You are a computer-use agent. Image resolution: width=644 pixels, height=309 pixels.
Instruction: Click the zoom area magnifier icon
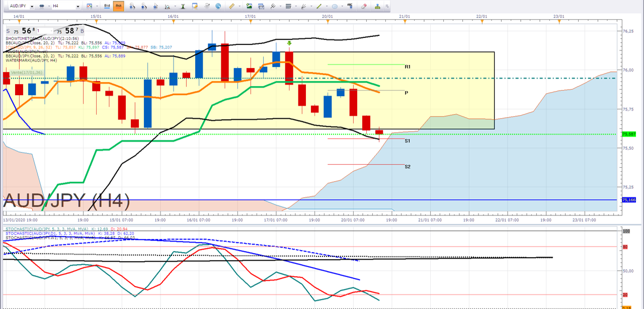[x=168, y=6]
